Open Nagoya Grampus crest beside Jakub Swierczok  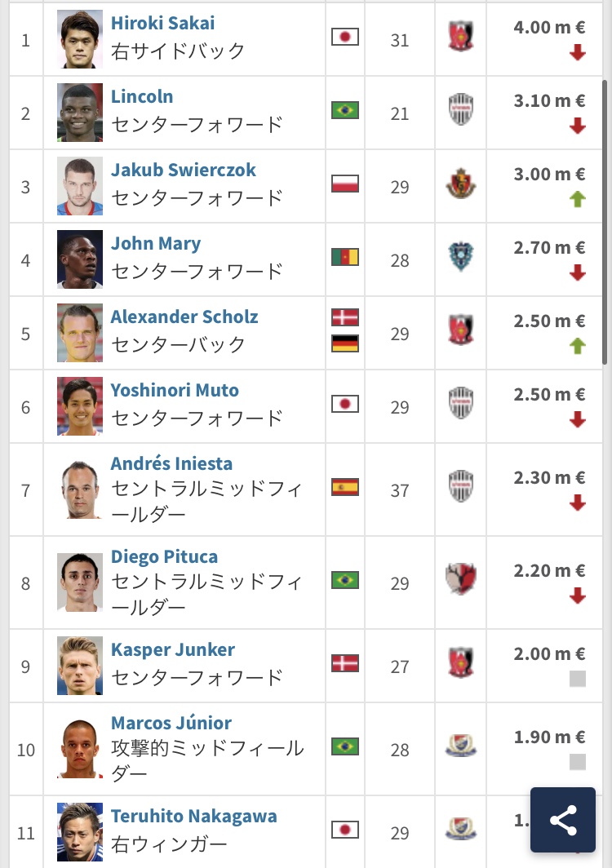[461, 184]
